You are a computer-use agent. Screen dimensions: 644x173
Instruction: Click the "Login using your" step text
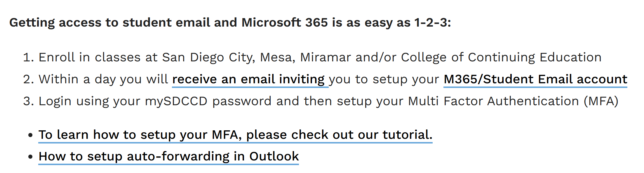tap(91, 101)
